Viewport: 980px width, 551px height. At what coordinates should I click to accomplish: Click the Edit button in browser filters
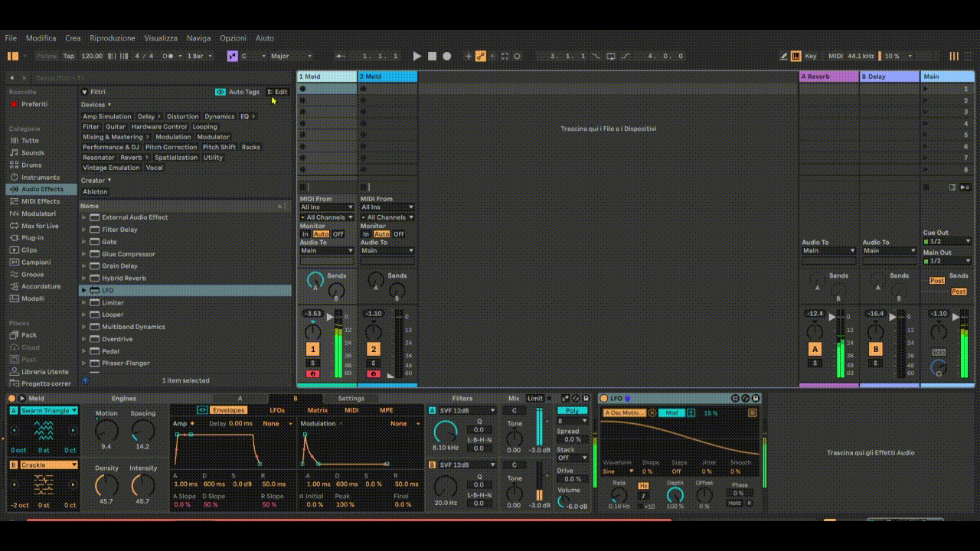point(277,92)
